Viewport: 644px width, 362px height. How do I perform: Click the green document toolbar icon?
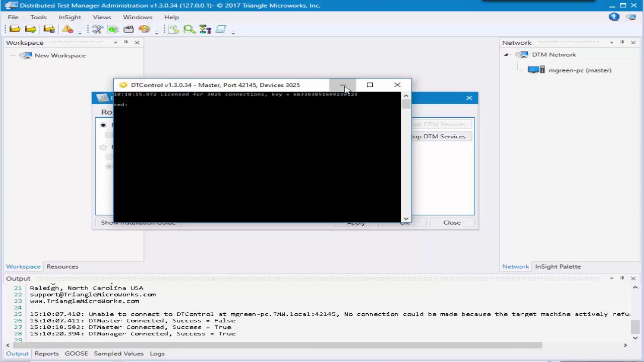click(x=113, y=30)
